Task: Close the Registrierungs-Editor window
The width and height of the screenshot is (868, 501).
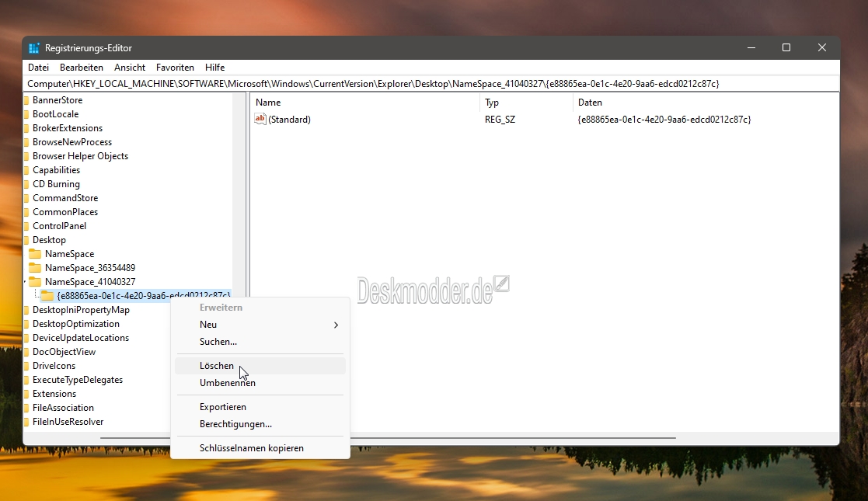Action: (822, 47)
